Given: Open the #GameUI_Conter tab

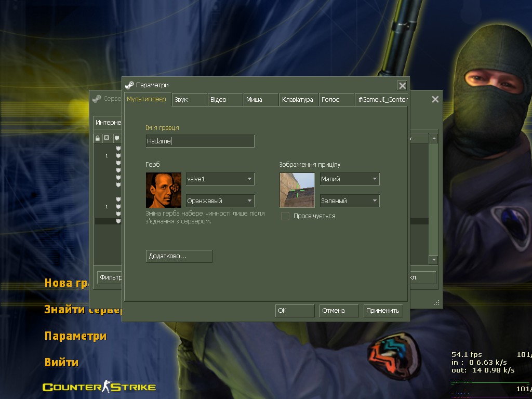Looking at the screenshot, I should point(381,100).
